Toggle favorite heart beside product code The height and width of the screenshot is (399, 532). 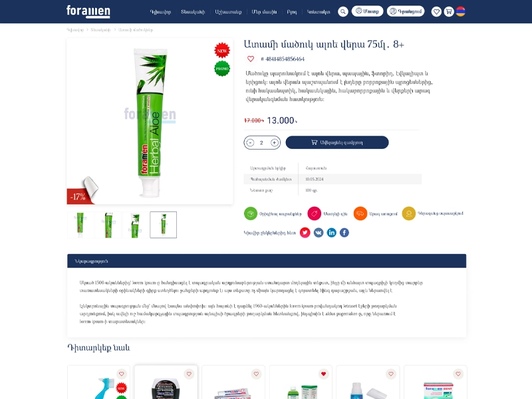[x=251, y=59]
